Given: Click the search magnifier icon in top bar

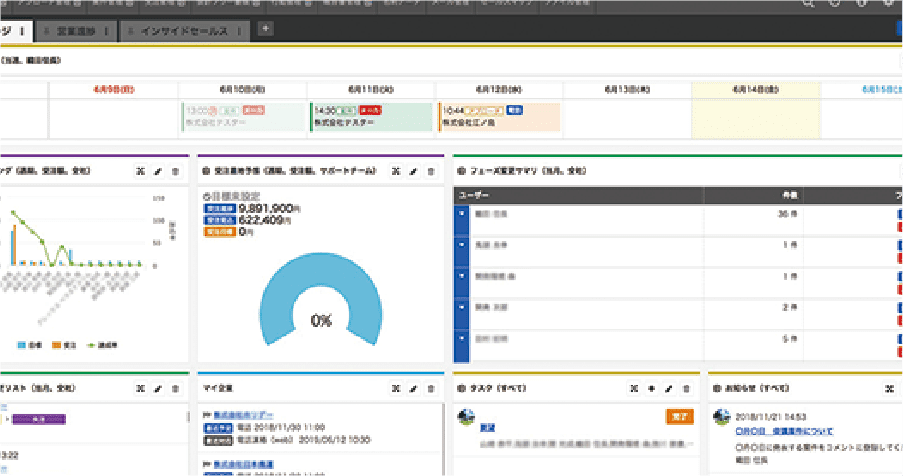Looking at the screenshot, I should click(809, 5).
